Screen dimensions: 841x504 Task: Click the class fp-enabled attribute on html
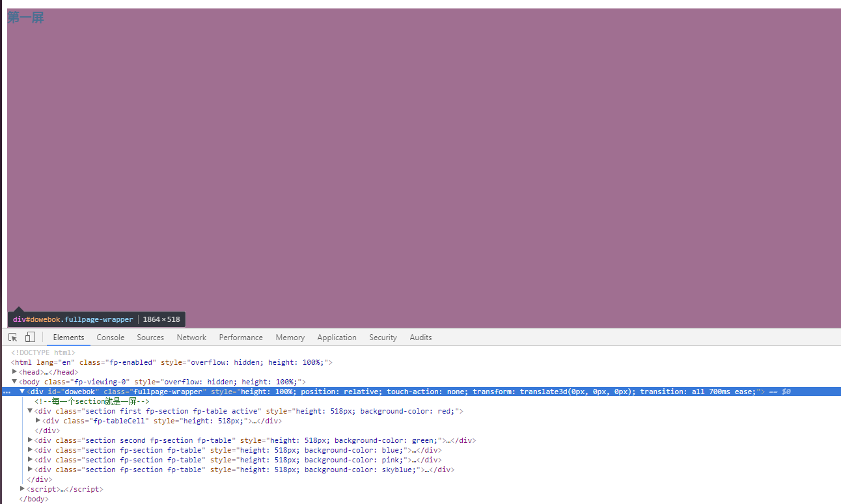click(x=118, y=362)
